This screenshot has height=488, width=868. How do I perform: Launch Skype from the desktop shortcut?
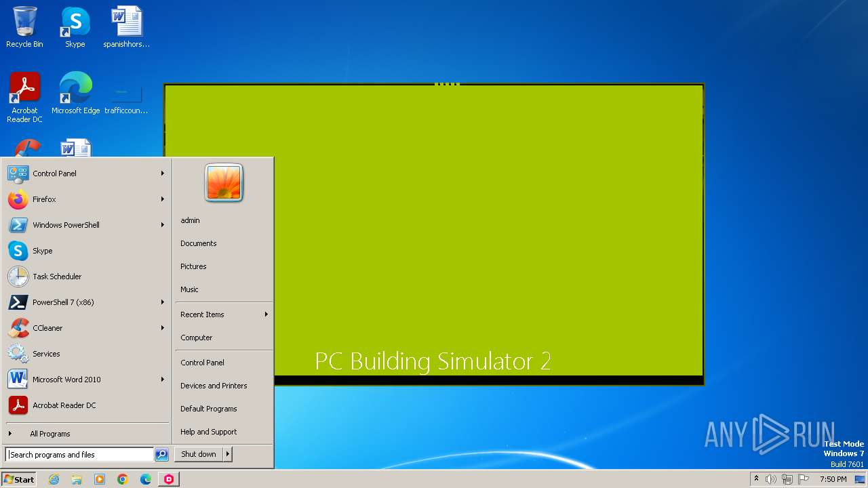pyautogui.click(x=75, y=27)
